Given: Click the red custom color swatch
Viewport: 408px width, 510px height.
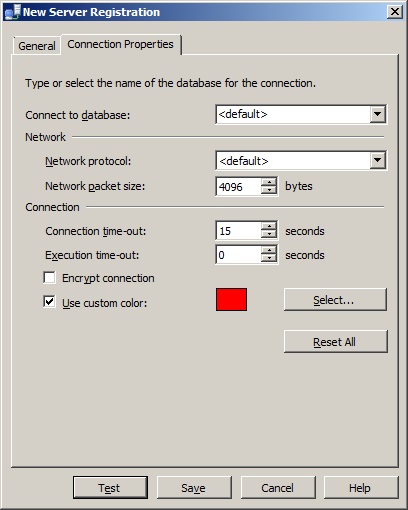Looking at the screenshot, I should [231, 299].
